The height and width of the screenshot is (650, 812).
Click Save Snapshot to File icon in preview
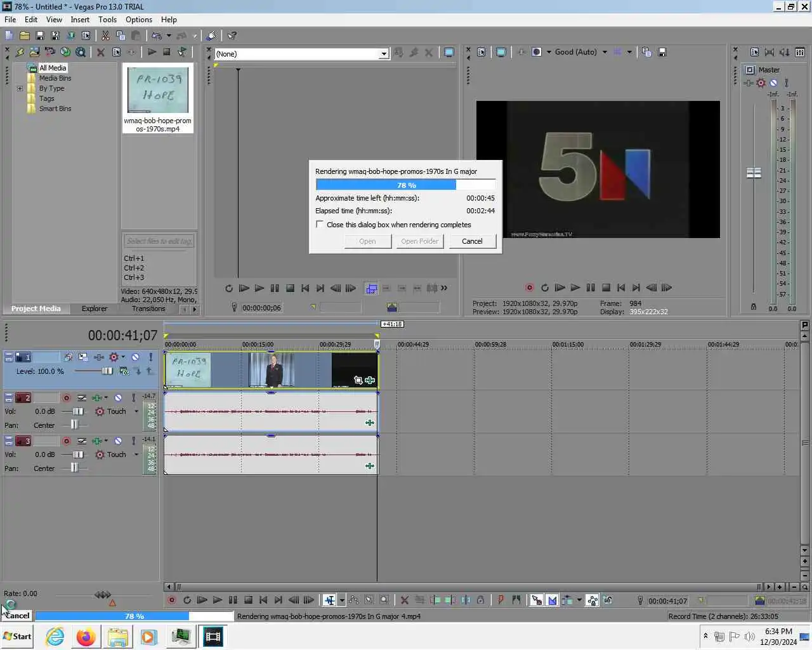(662, 52)
